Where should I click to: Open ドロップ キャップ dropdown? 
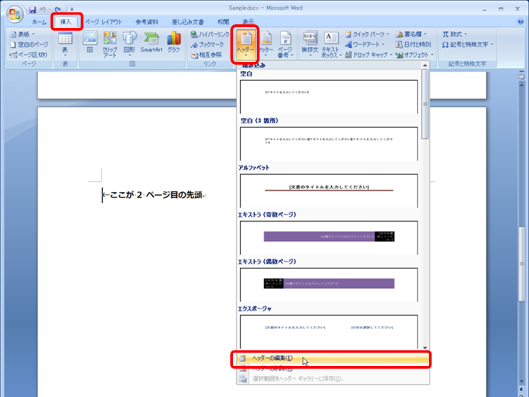pyautogui.click(x=369, y=55)
